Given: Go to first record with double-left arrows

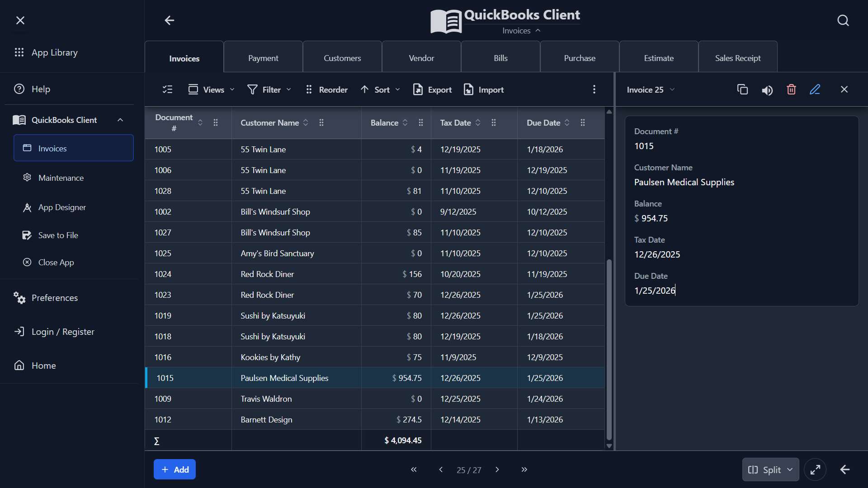Looking at the screenshot, I should tap(414, 469).
